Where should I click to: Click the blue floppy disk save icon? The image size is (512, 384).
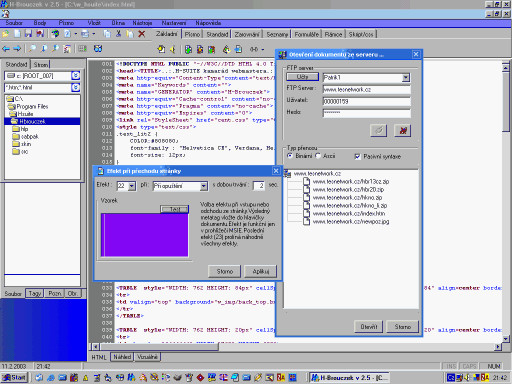click(x=28, y=34)
